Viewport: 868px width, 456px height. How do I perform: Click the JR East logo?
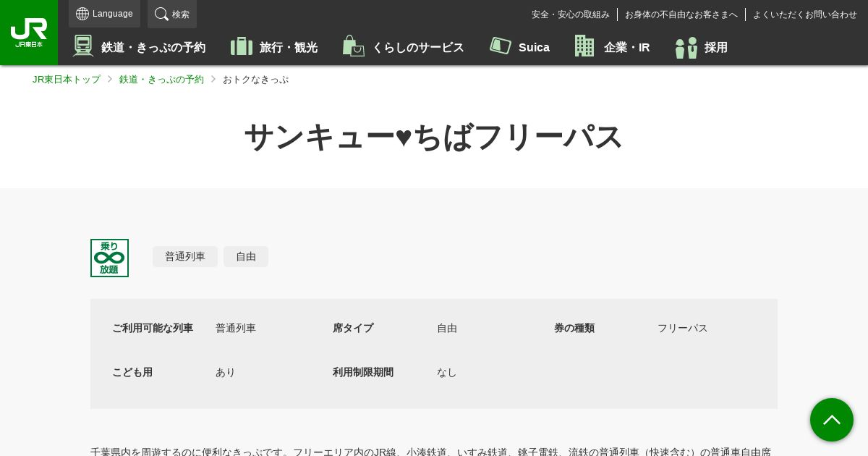click(29, 33)
